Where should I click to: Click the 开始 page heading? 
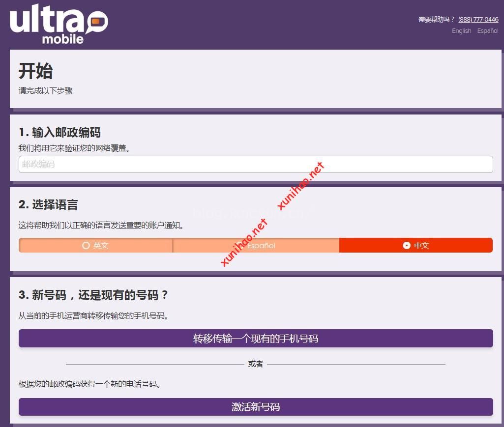point(36,71)
